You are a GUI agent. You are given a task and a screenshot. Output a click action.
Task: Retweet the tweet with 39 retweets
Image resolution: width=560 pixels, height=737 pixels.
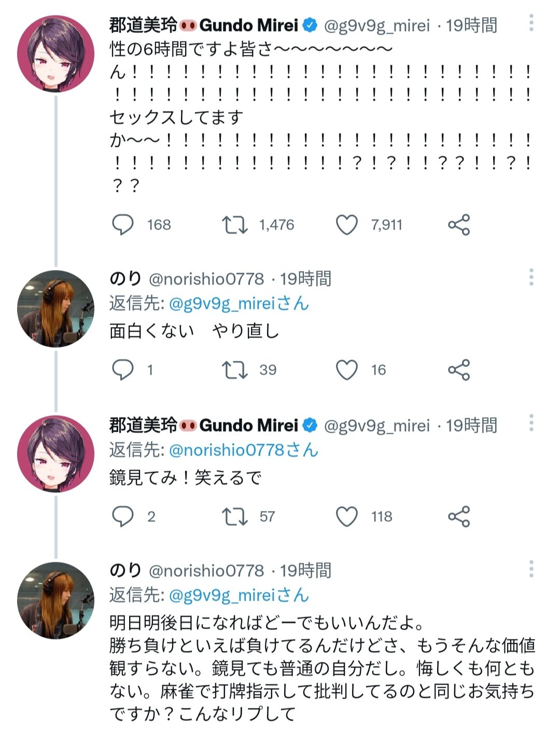click(234, 370)
